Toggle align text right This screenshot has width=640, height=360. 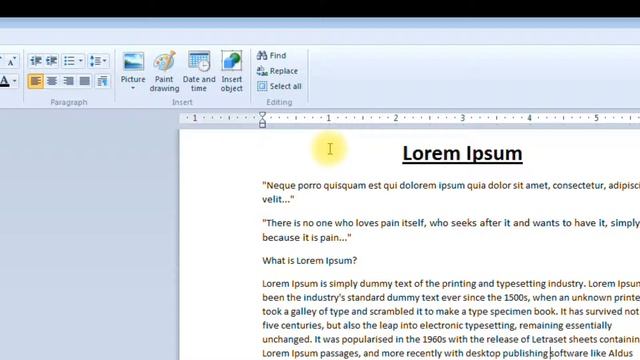pos(68,81)
